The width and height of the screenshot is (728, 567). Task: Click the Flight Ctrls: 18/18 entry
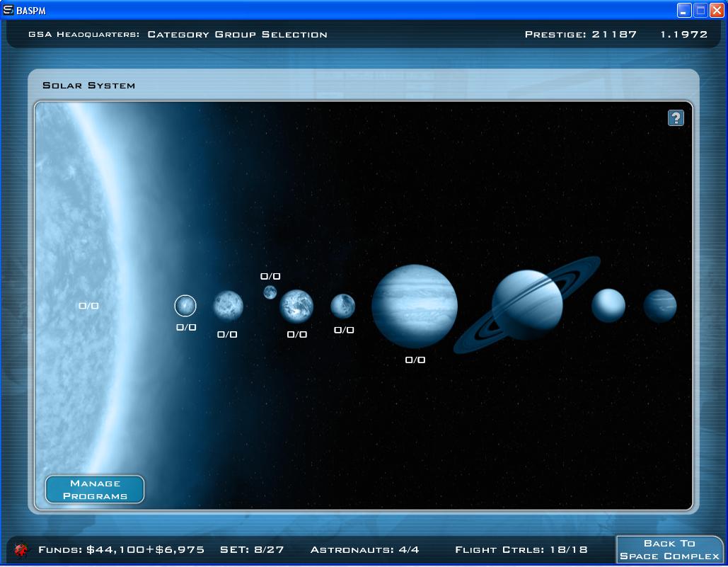521,550
